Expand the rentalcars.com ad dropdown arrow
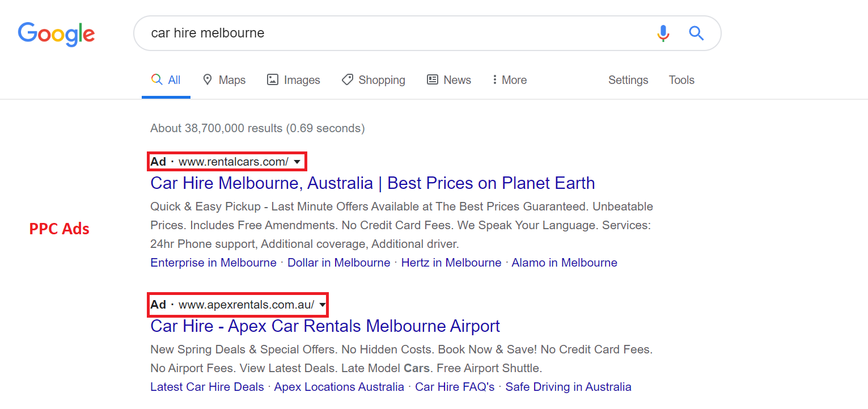Image resolution: width=868 pixels, height=409 pixels. click(297, 162)
